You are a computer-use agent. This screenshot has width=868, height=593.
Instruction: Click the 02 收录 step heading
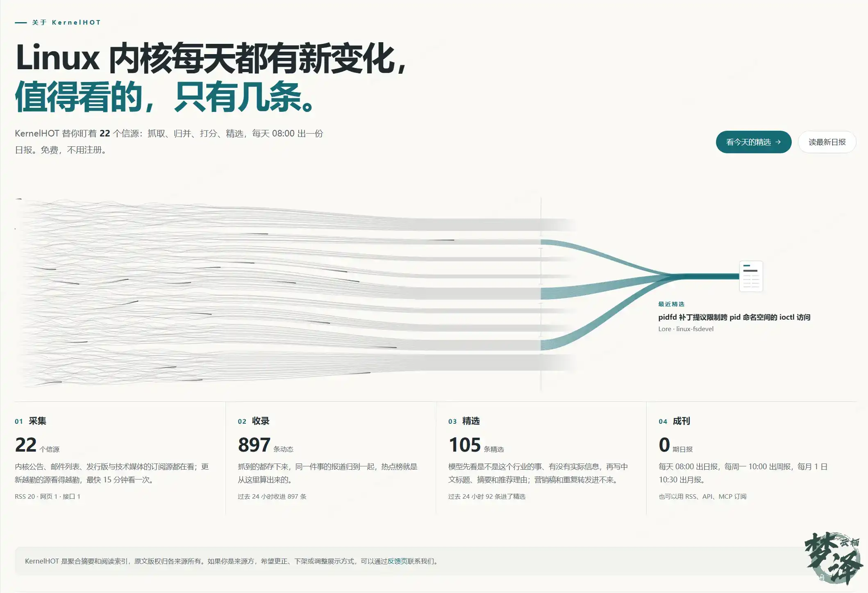tap(254, 421)
